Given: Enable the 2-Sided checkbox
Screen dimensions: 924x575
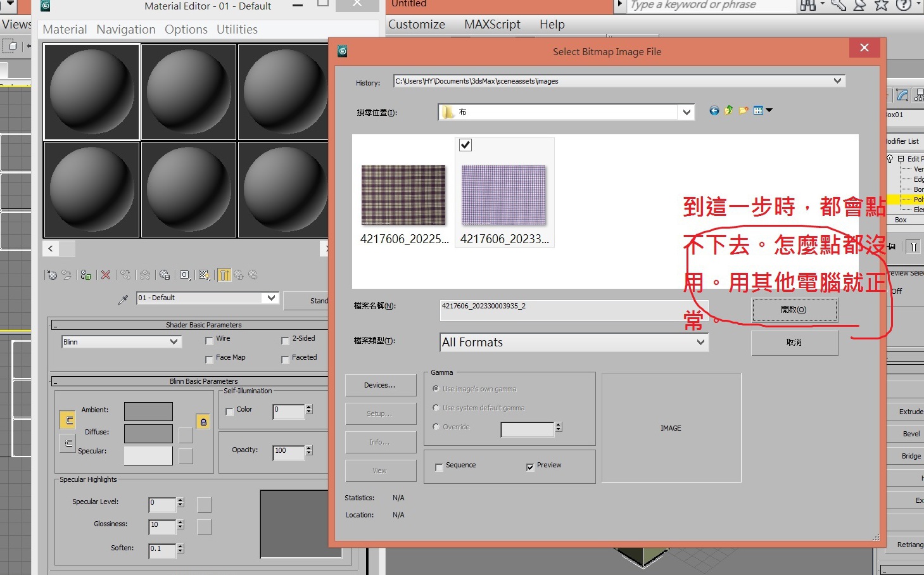Looking at the screenshot, I should point(285,341).
